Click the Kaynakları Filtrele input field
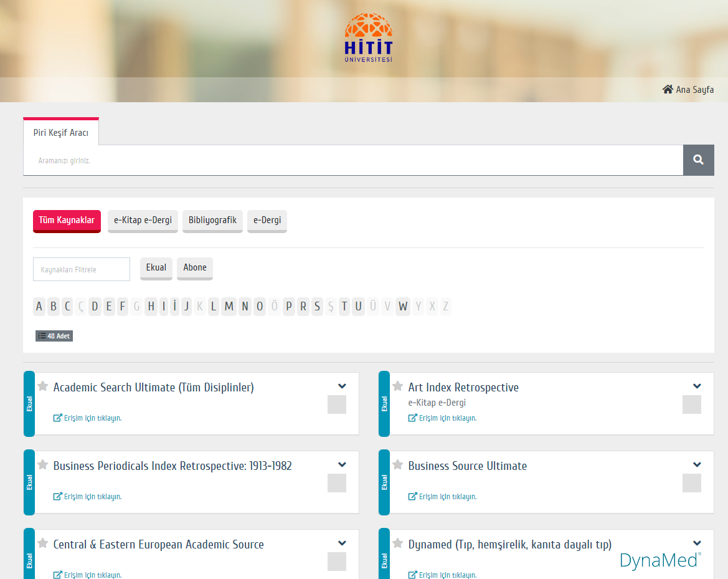728x579 pixels. (81, 269)
